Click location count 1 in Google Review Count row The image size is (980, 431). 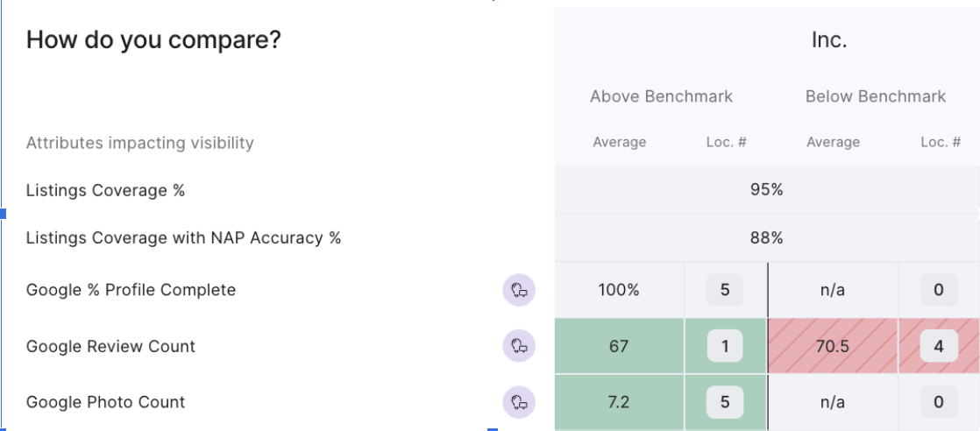pyautogui.click(x=725, y=346)
